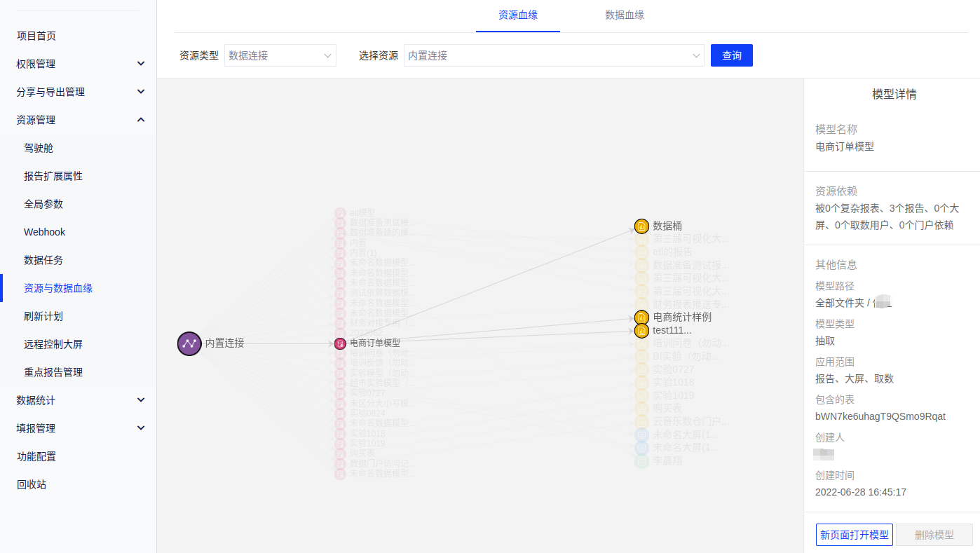Click the yellow 数据桶 report node icon
This screenshot has height=553, width=980.
coord(641,226)
